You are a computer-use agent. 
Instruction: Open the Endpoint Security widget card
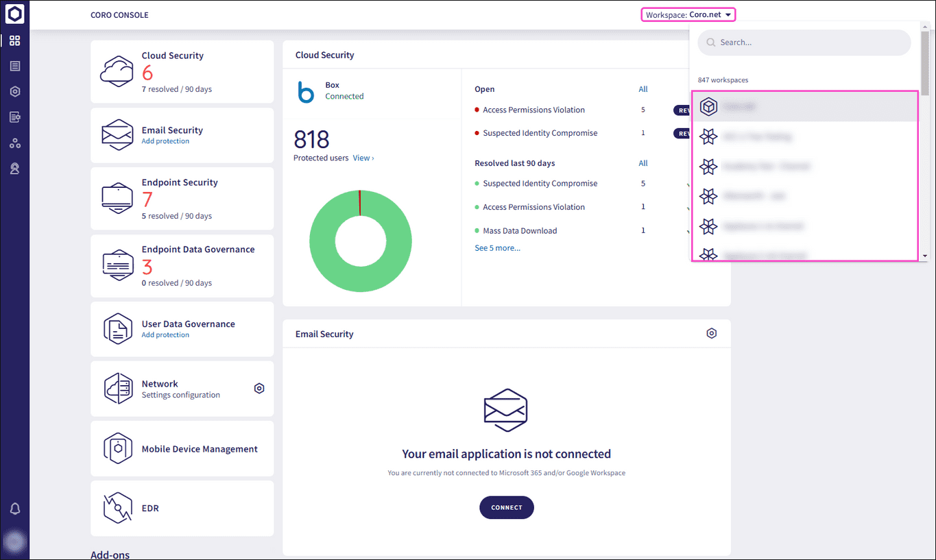(182, 199)
